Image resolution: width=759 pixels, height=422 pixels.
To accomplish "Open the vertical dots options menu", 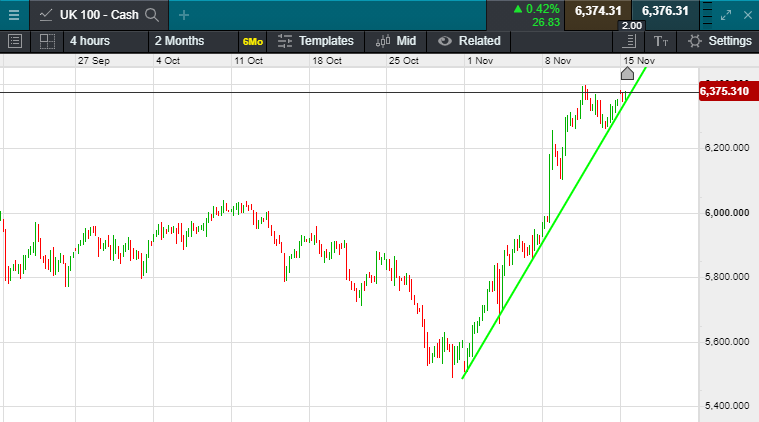I will coord(707,15).
